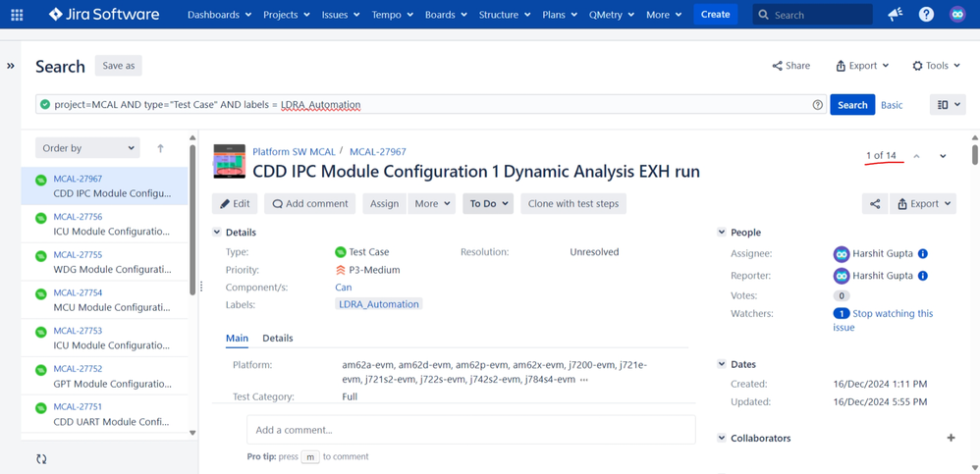Collapse the Collaborators section
The image size is (980, 474).
coord(721,439)
